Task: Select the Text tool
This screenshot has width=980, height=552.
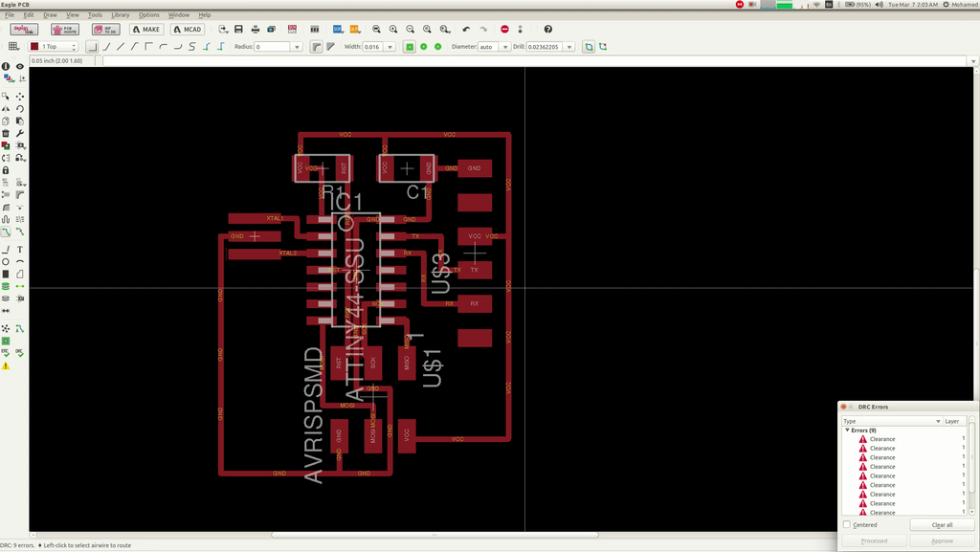Action: click(20, 249)
